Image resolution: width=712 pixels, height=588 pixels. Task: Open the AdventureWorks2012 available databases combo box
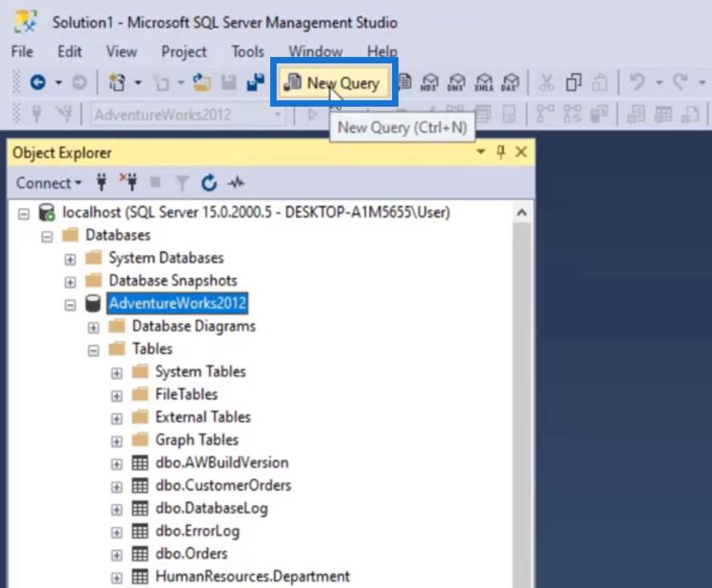[x=188, y=115]
